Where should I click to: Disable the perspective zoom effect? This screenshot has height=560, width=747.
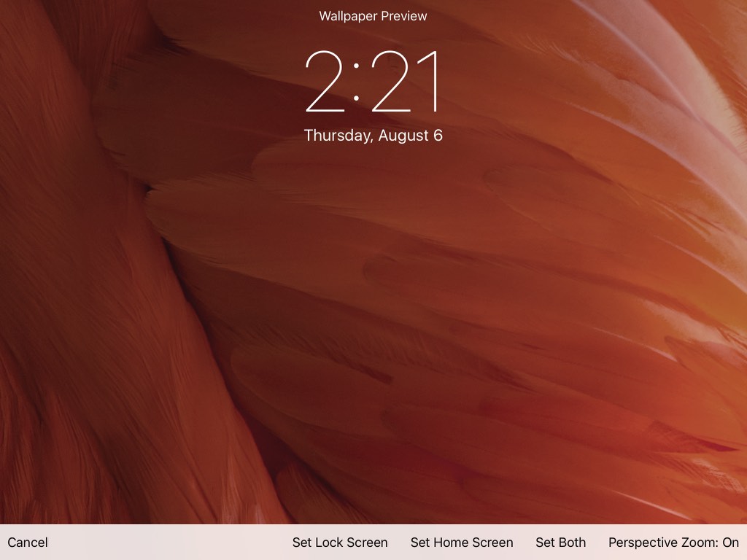pos(673,542)
